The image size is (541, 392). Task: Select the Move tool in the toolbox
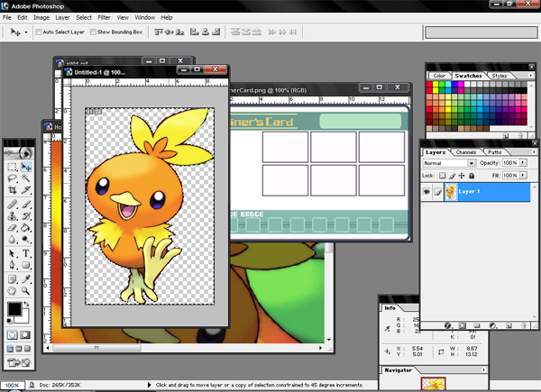(26, 168)
